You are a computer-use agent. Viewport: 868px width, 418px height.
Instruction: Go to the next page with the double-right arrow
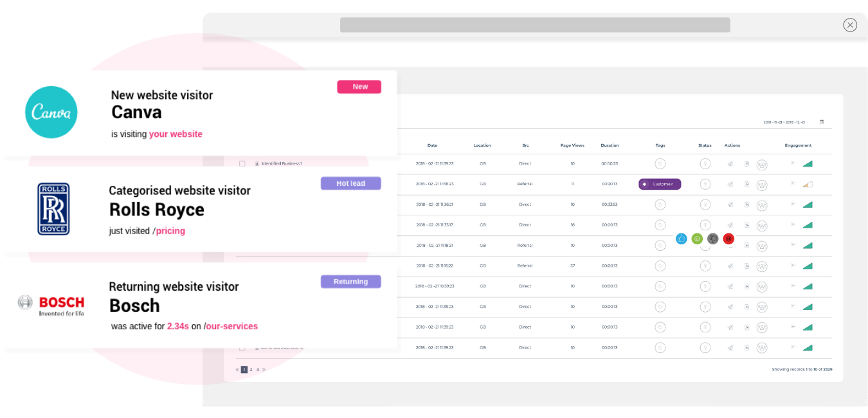(264, 370)
